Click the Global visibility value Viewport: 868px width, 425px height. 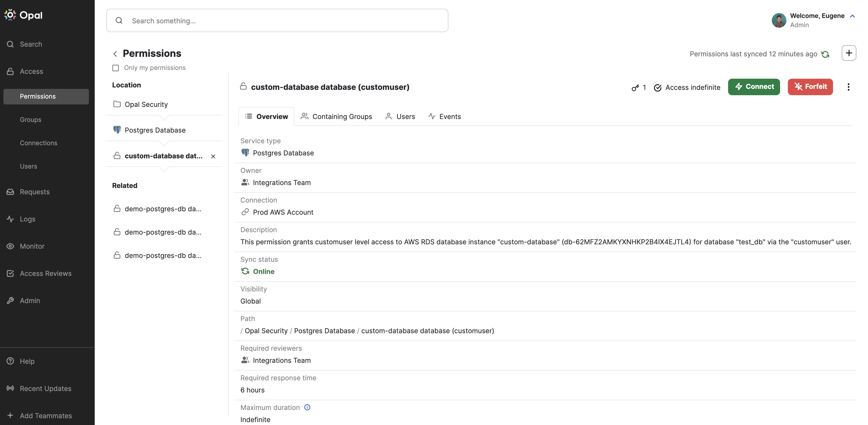click(251, 301)
